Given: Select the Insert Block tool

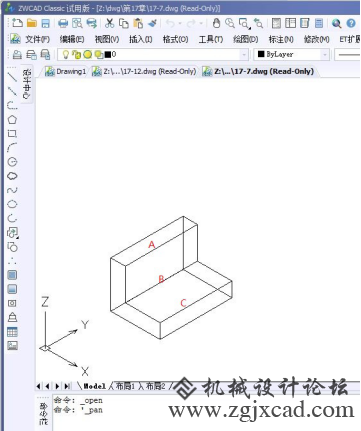Looking at the screenshot, I should 13,233.
